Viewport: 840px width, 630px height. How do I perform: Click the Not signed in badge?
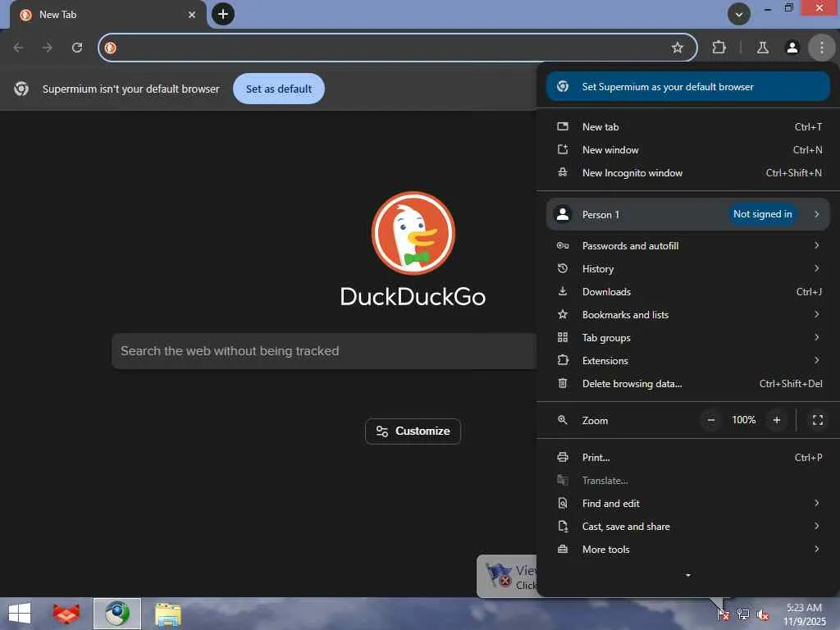(x=762, y=214)
